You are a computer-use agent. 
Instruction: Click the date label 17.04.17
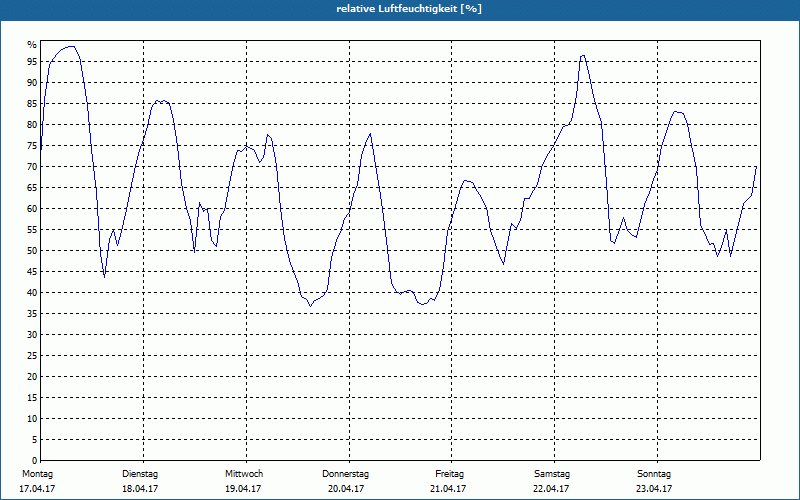tap(37, 489)
